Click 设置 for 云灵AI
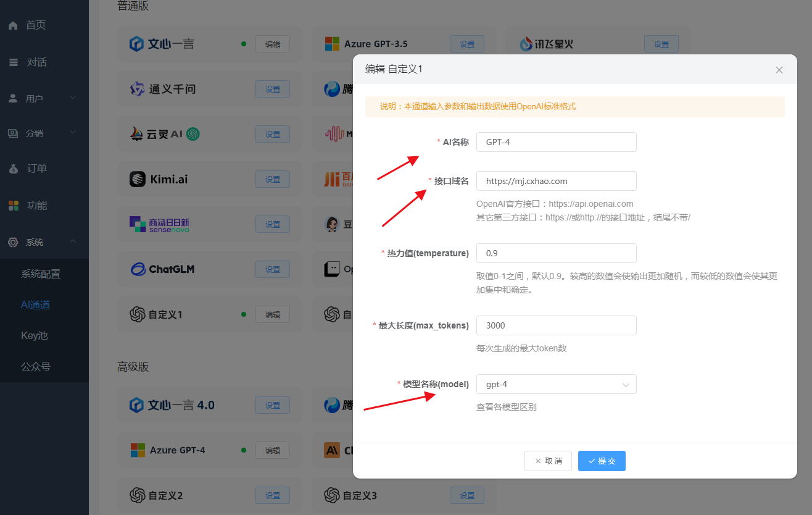Image resolution: width=812 pixels, height=515 pixels. [x=273, y=134]
